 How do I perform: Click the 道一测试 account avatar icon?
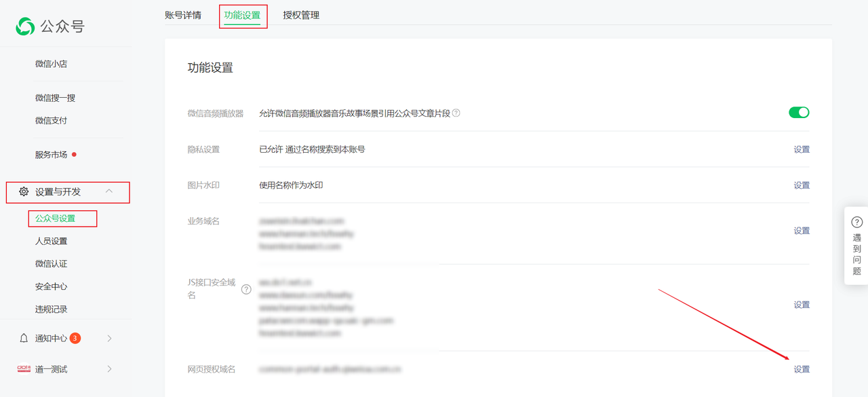pyautogui.click(x=24, y=369)
